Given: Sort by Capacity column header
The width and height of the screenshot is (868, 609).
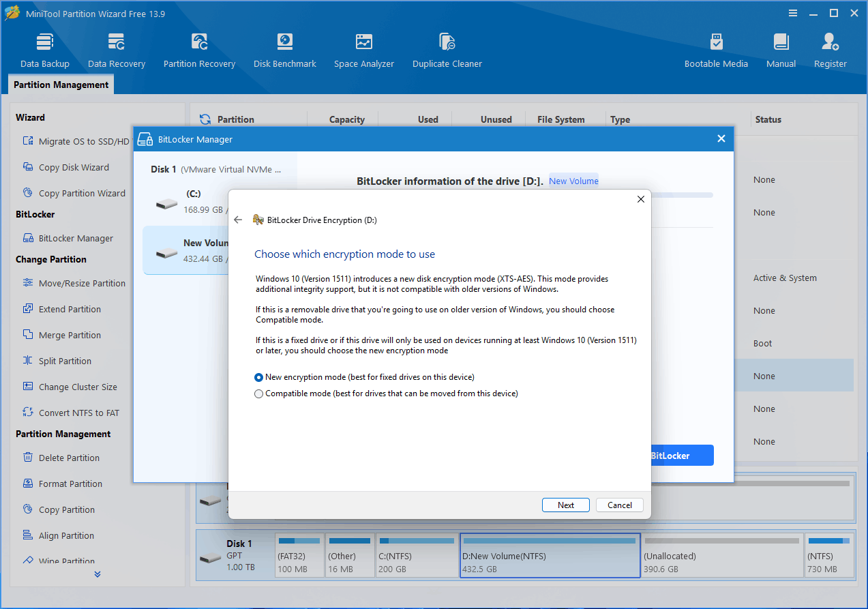Looking at the screenshot, I should point(347,119).
